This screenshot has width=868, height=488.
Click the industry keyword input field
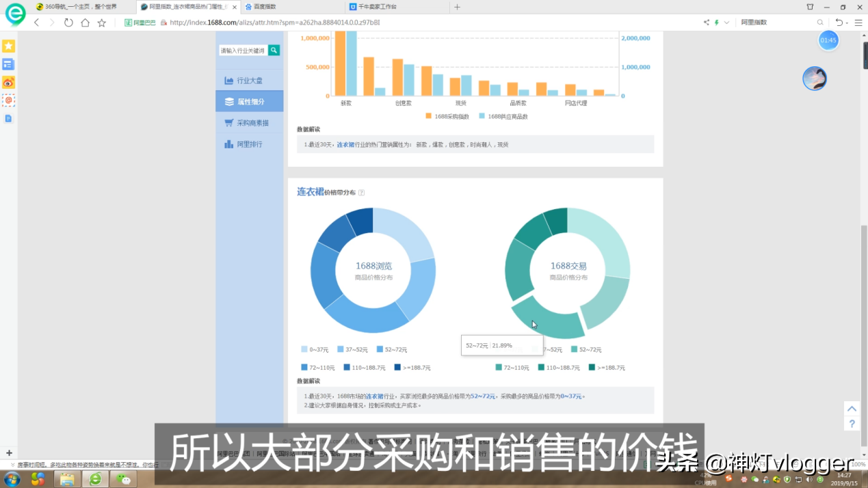click(x=243, y=51)
